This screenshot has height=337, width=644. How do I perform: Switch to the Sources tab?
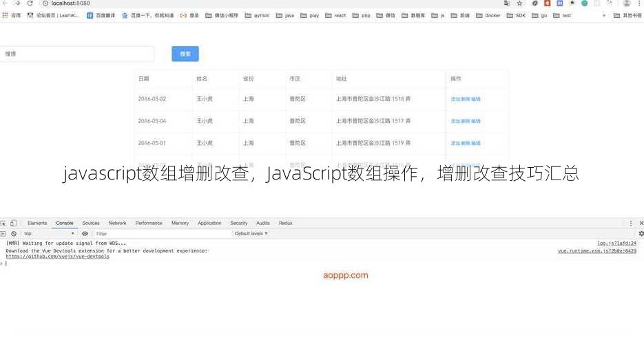(x=91, y=223)
